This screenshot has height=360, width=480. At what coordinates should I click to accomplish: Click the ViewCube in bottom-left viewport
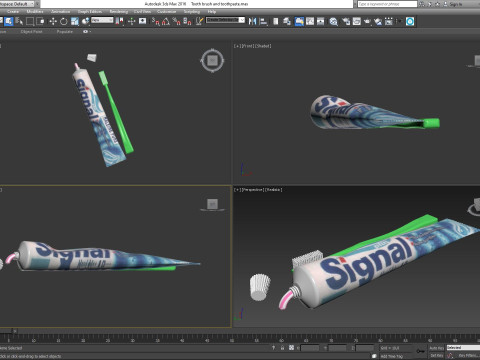point(212,204)
